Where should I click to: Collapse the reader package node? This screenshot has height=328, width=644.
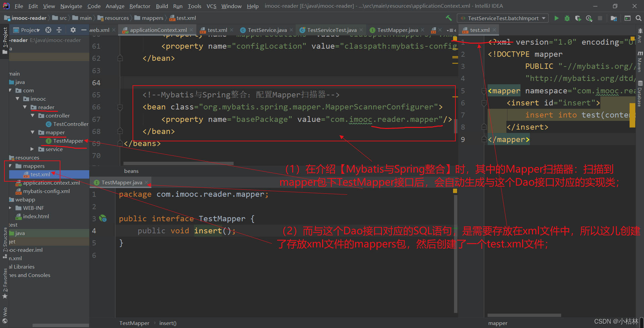pyautogui.click(x=25, y=107)
